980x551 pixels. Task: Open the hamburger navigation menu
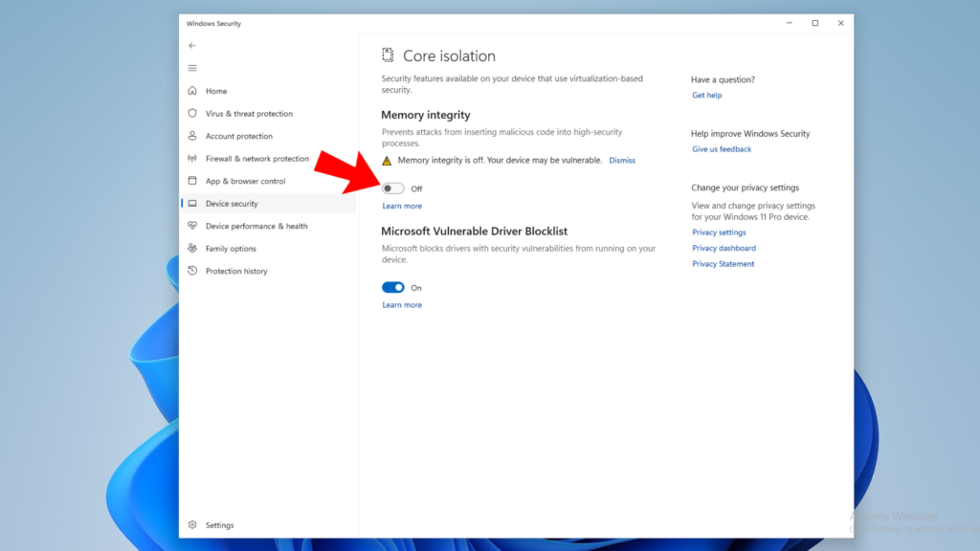(x=192, y=68)
